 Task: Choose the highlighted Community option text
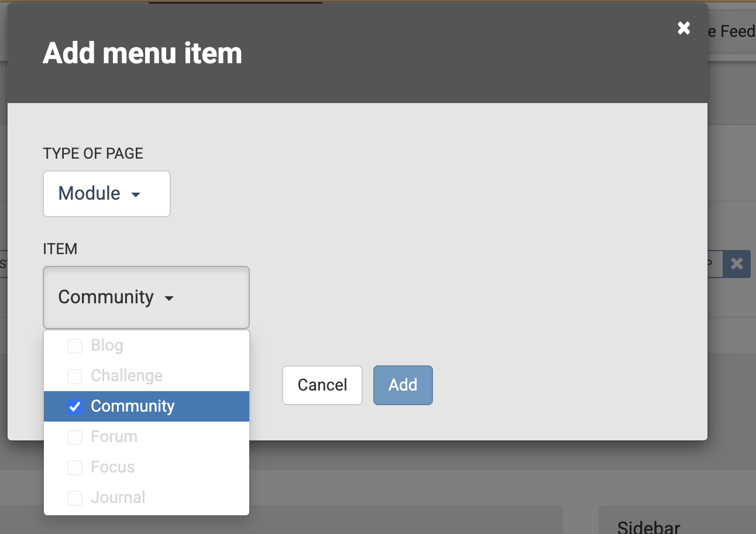[133, 406]
